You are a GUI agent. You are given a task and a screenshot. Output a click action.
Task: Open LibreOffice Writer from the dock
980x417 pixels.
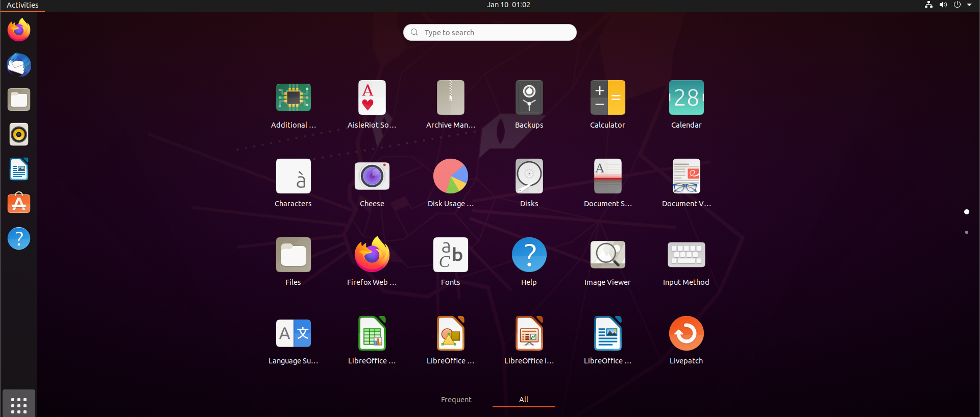tap(19, 169)
